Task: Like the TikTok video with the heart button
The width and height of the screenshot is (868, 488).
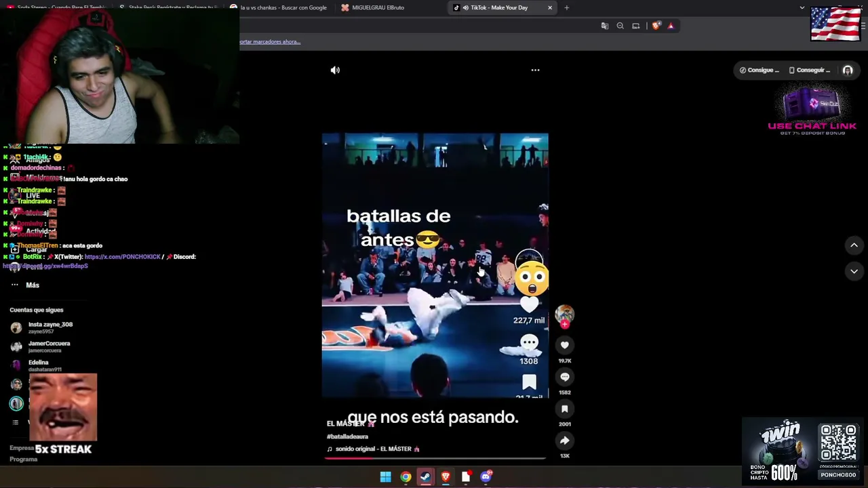Action: (x=564, y=345)
